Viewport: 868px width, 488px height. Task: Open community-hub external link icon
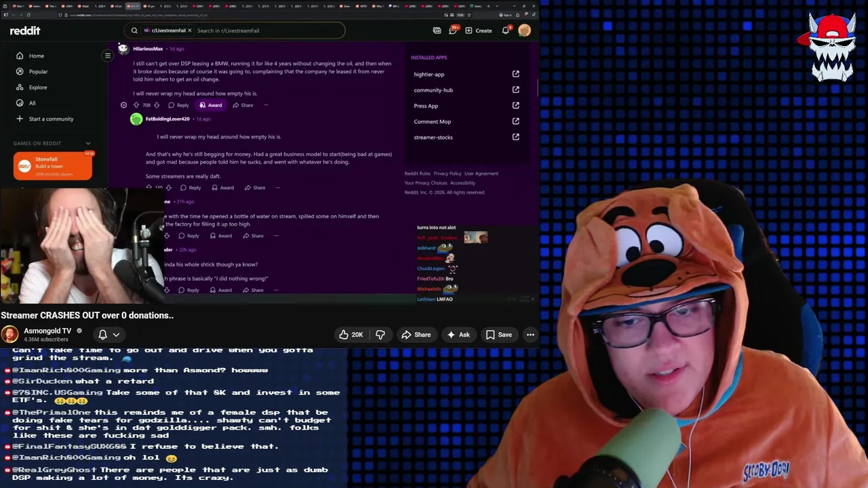(516, 89)
